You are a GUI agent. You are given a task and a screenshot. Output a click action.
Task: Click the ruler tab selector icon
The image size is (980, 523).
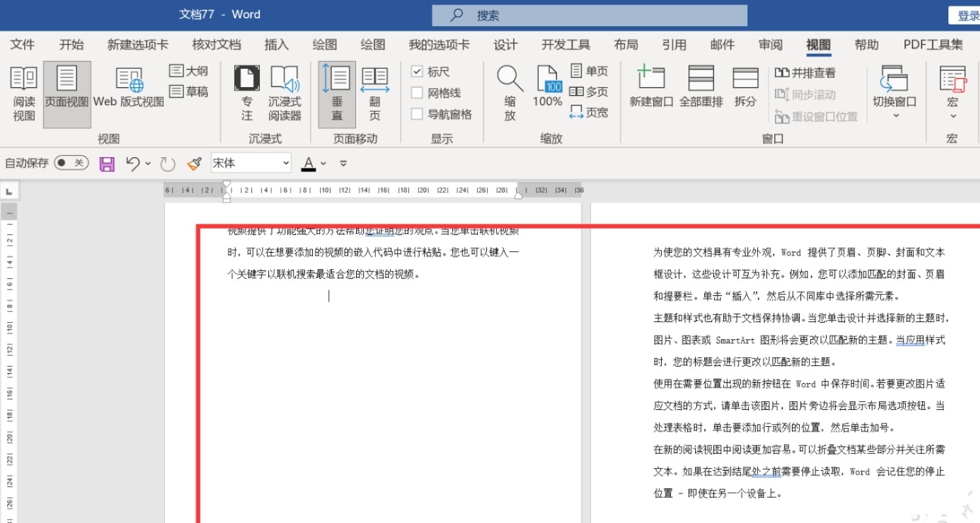click(9, 192)
